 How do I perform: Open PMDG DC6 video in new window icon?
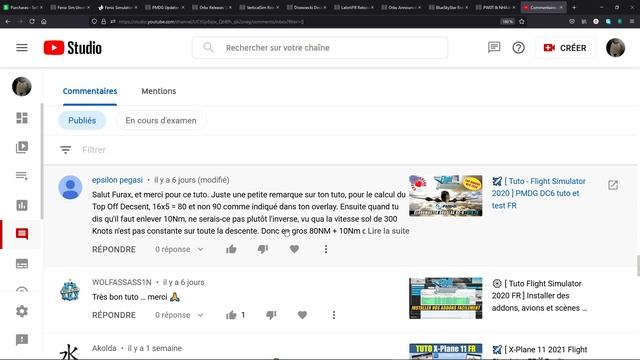tap(613, 185)
